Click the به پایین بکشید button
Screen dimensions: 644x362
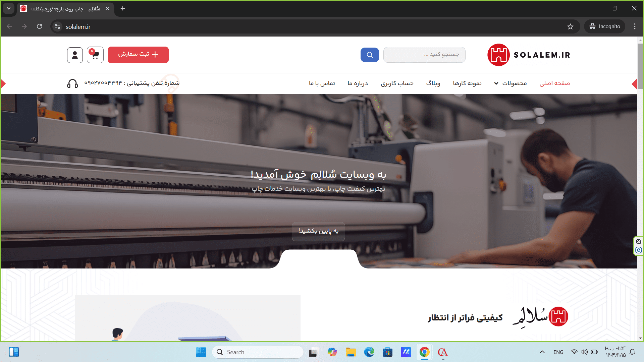click(318, 231)
